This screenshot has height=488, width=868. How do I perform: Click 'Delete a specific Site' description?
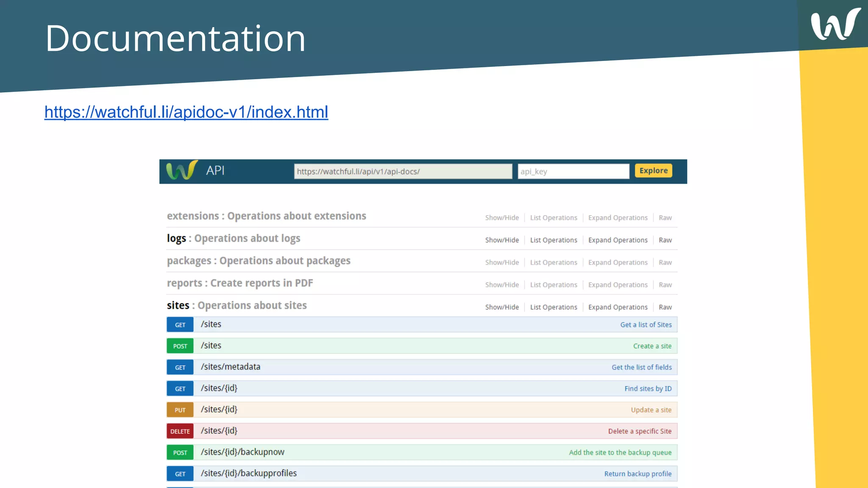click(640, 431)
